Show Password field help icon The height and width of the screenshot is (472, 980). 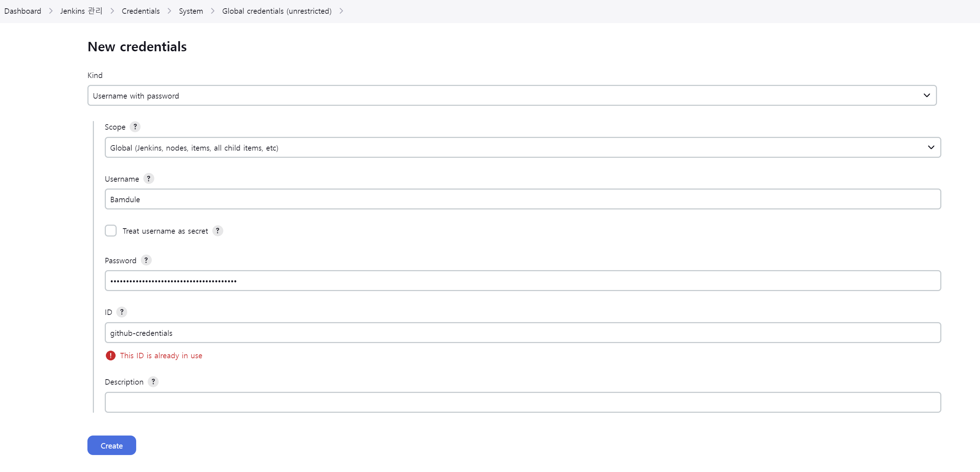click(x=146, y=260)
